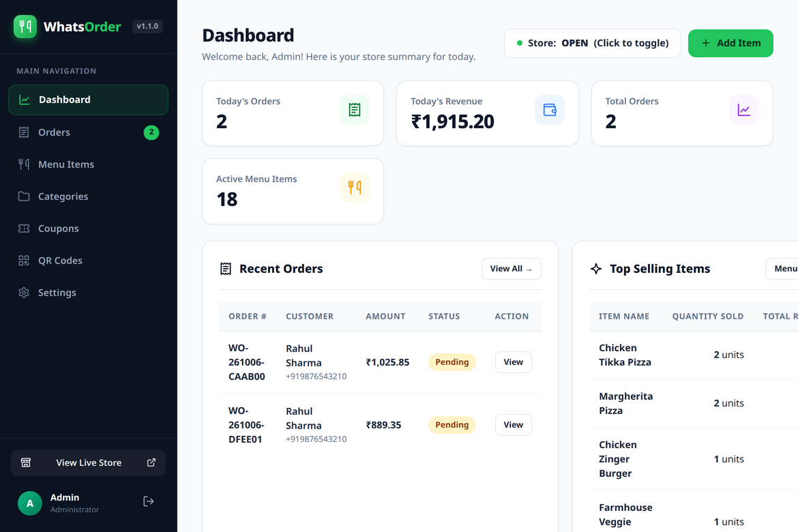
Task: Open Settings from the sidebar
Action: pos(88,292)
